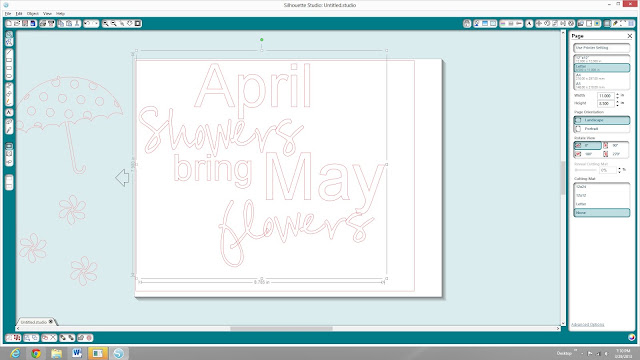
Task: Select the Eraser tool in the left toolbar
Action: pyautogui.click(x=9, y=122)
